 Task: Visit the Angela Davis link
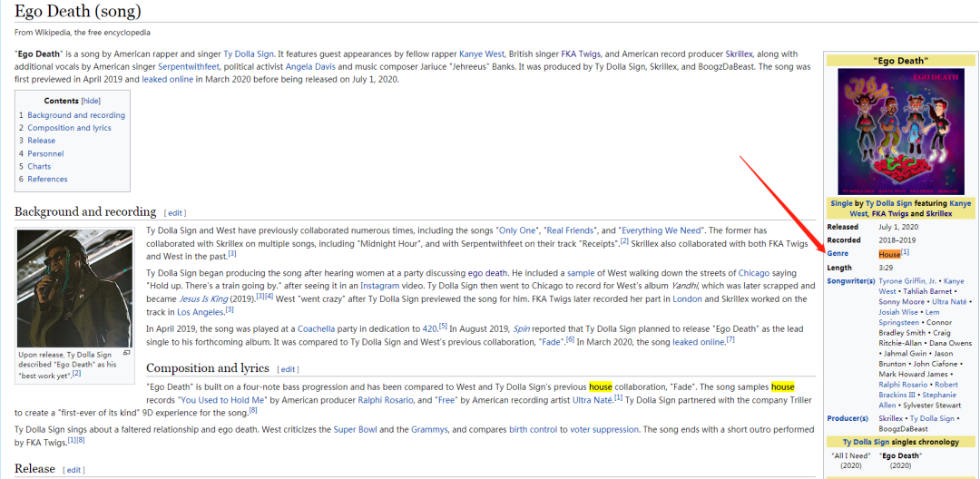(312, 66)
